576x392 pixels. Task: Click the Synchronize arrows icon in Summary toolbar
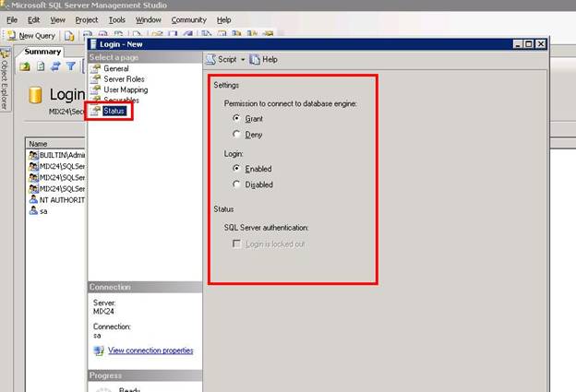55,66
